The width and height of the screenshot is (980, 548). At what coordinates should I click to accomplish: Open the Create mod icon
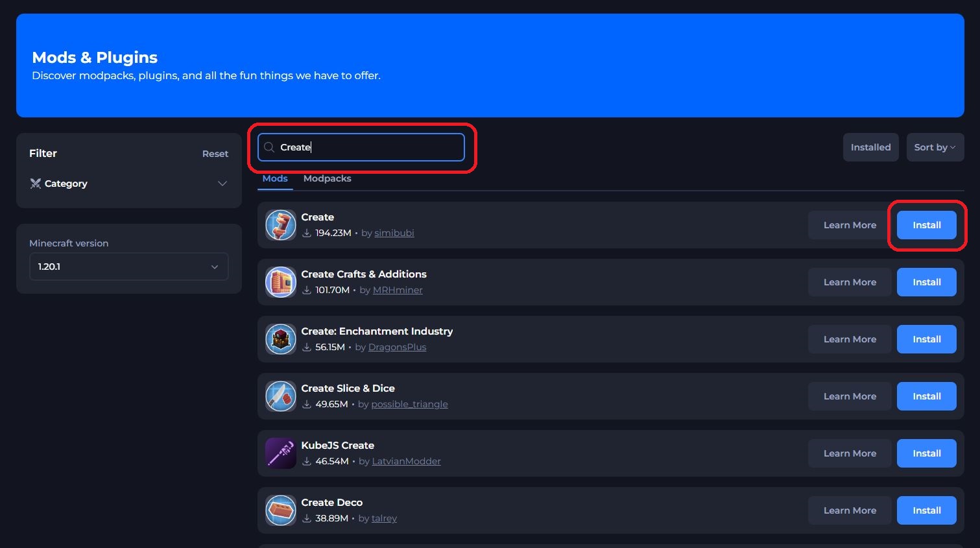pos(281,225)
